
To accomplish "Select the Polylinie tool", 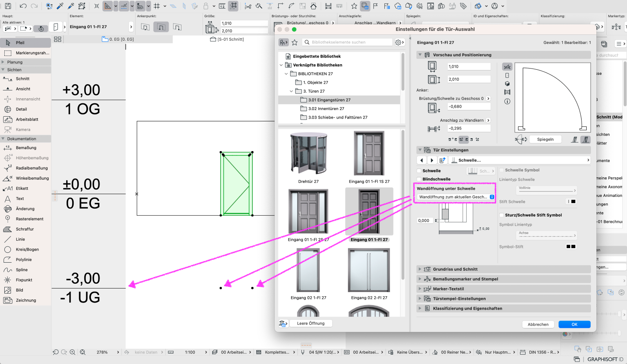I will [x=25, y=259].
